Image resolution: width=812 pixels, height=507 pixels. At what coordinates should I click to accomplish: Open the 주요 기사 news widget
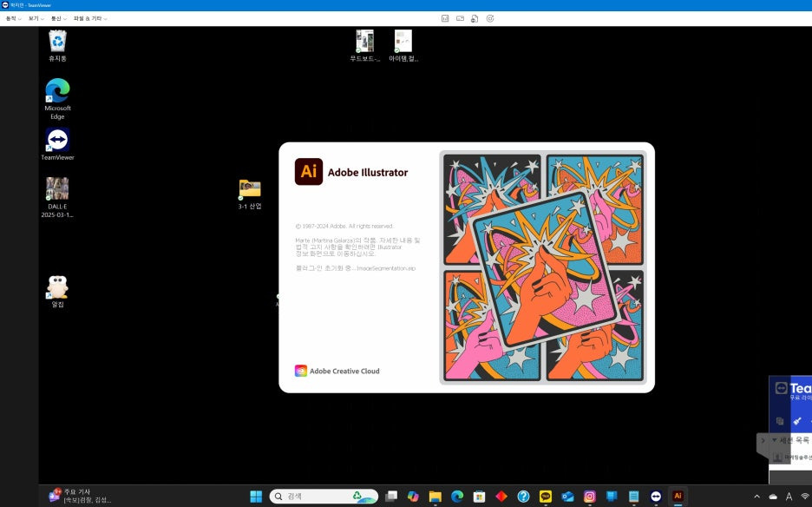pos(81,496)
